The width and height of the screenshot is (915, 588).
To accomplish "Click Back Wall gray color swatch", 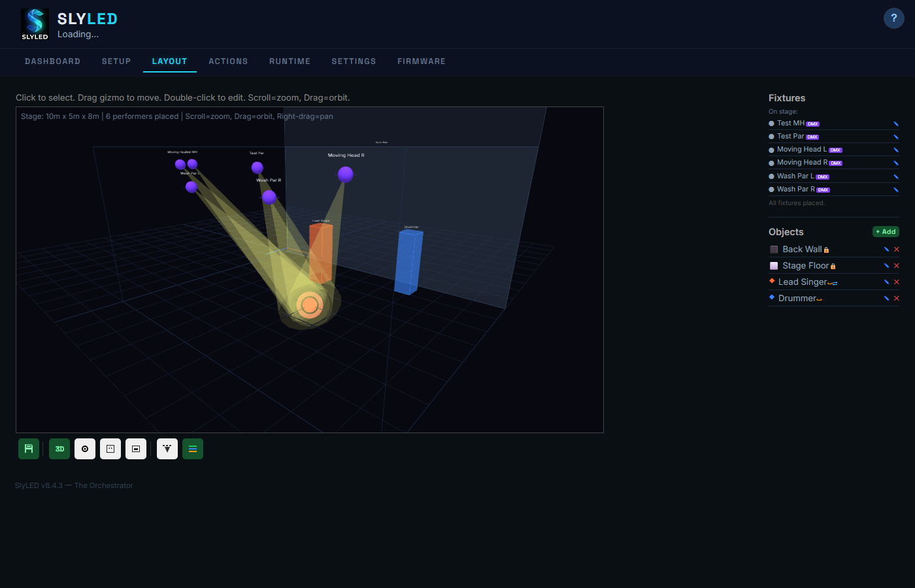I will coord(774,250).
